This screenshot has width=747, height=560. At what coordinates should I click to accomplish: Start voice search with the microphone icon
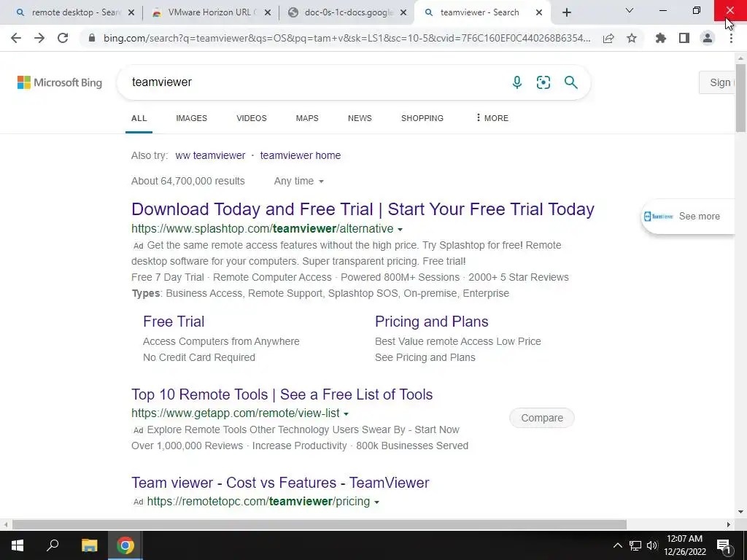pos(517,82)
